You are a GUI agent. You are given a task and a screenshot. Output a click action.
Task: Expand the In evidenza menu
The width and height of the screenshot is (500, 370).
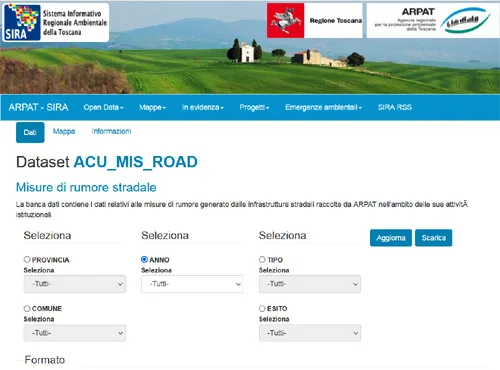[203, 107]
